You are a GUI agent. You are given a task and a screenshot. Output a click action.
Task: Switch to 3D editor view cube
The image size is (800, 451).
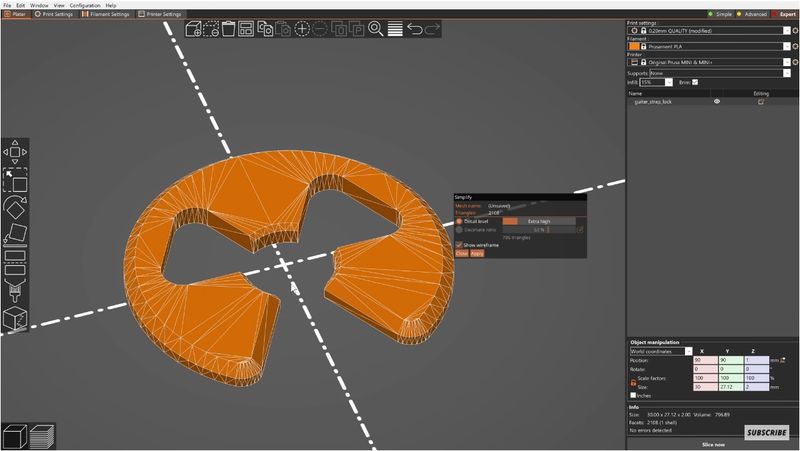point(13,436)
